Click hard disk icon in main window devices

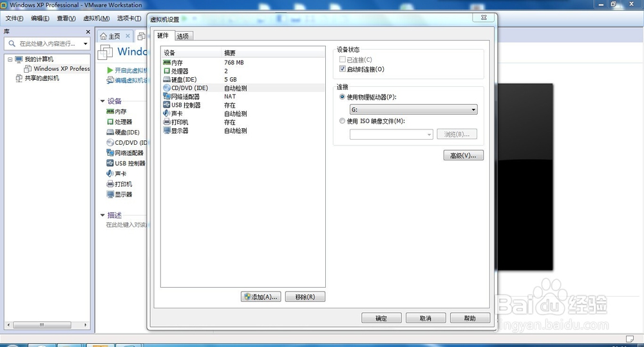click(x=110, y=132)
